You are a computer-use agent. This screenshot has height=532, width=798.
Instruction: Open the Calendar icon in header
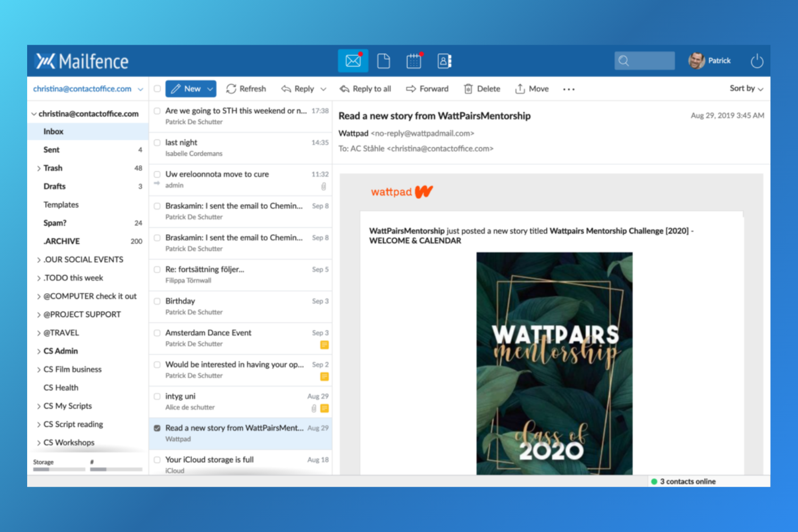pos(414,61)
